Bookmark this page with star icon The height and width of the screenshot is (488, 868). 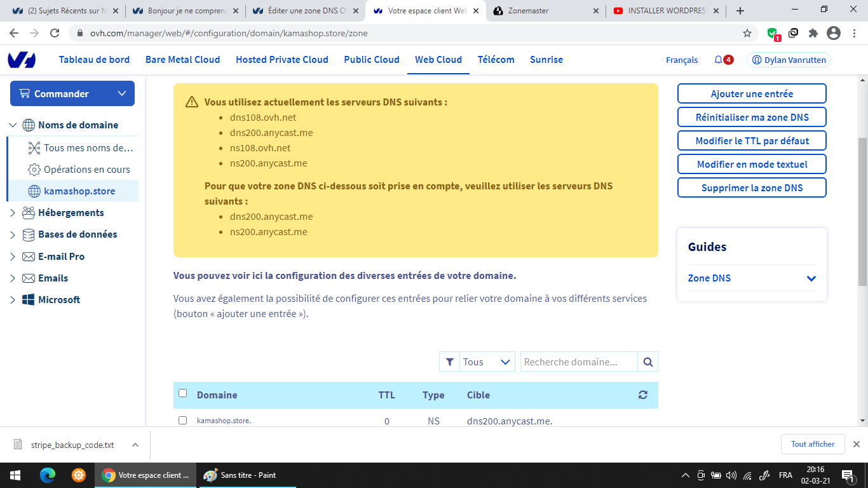click(x=747, y=33)
